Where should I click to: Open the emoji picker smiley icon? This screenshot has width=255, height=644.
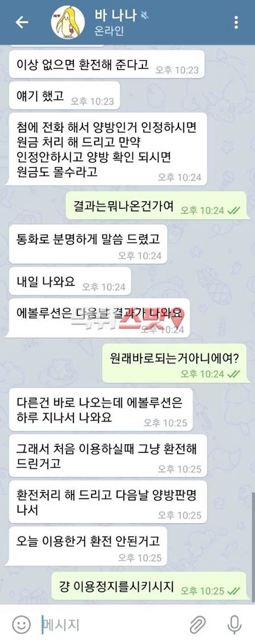coord(21,624)
